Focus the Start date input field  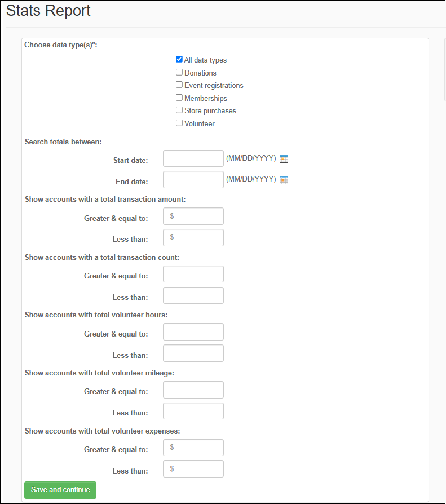(x=193, y=158)
